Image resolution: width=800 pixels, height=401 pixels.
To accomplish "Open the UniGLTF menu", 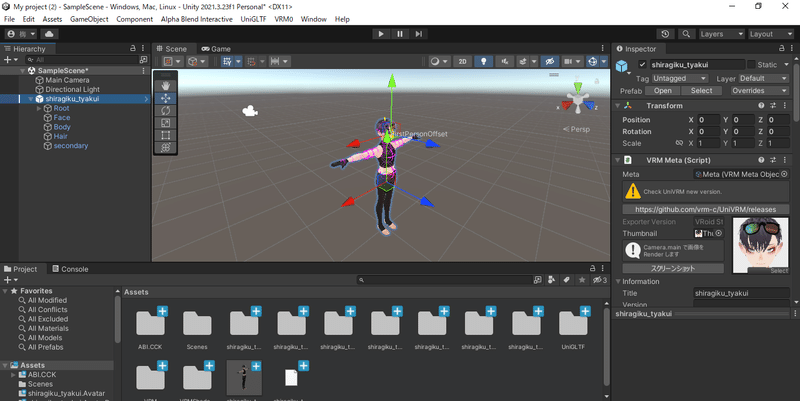I will [253, 19].
